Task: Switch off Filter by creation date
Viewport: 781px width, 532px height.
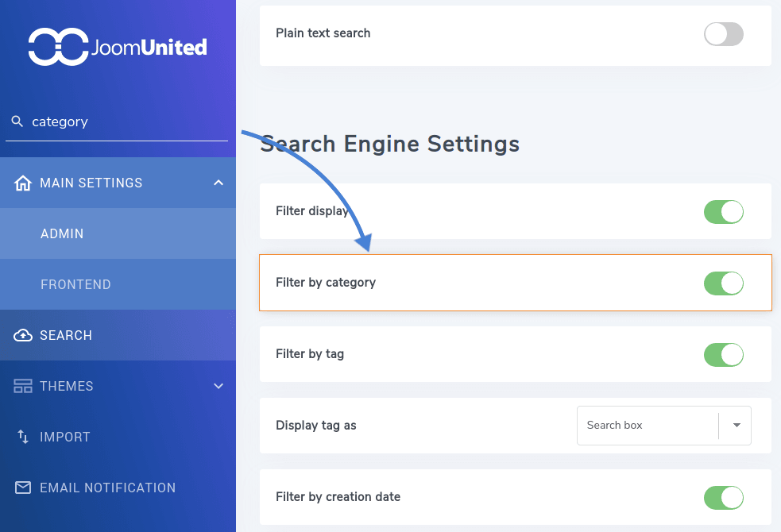Action: tap(723, 497)
